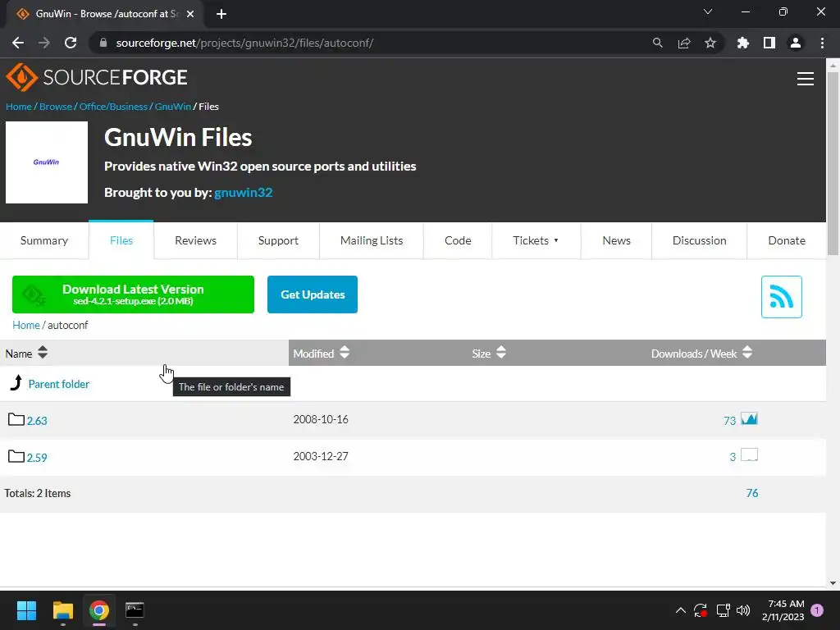
Task: Click Home in top breadcrumb
Action: tap(19, 107)
